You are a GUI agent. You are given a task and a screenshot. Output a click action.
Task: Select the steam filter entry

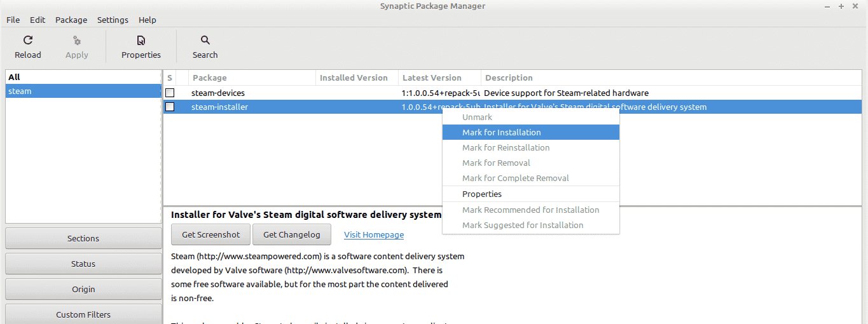[x=83, y=91]
